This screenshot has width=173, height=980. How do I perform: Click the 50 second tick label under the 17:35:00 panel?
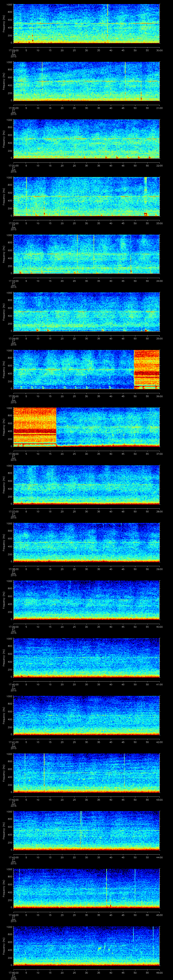[x=135, y=396]
